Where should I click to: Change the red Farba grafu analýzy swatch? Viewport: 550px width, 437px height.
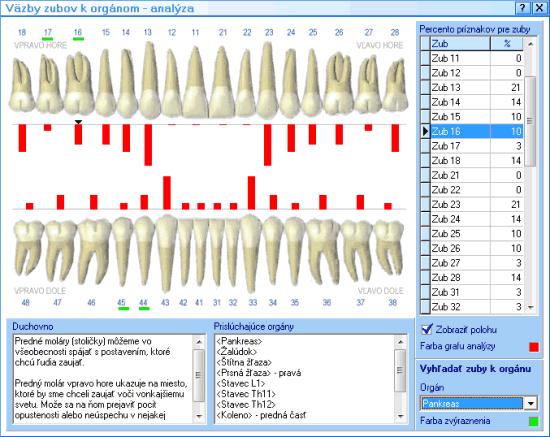[534, 347]
